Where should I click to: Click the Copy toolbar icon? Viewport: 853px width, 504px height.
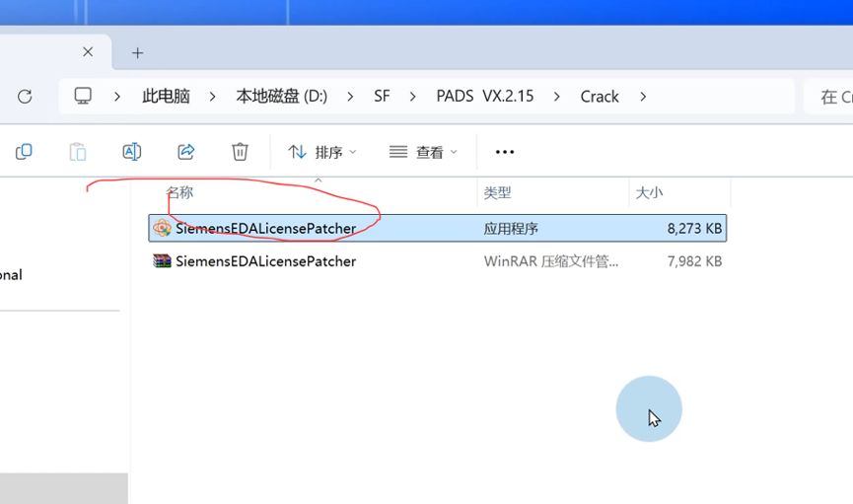pyautogui.click(x=24, y=152)
